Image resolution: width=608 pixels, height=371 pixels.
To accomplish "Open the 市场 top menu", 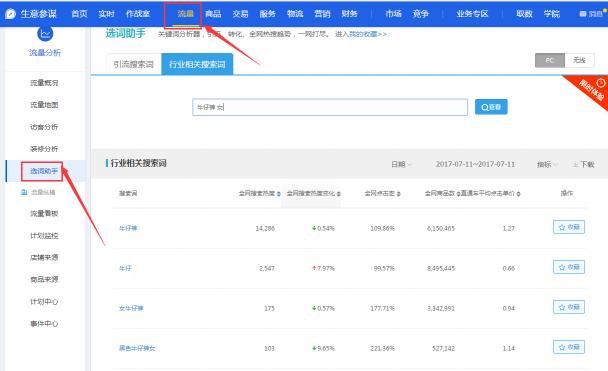I will (x=393, y=14).
